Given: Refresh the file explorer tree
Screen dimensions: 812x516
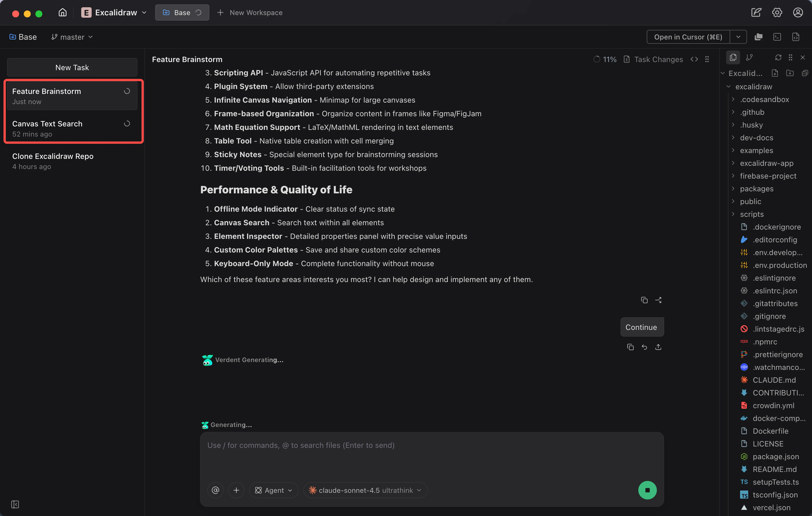Looking at the screenshot, I should 778,58.
